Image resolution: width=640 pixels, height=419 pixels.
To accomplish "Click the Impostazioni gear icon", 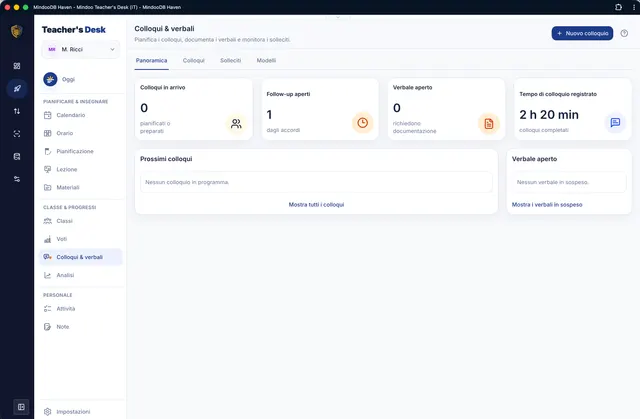I will tap(48, 412).
